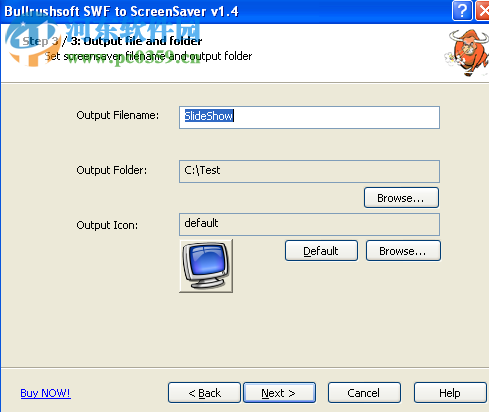Click the 'Output Filename:' label
This screenshot has height=412, width=489.
pyautogui.click(x=118, y=115)
